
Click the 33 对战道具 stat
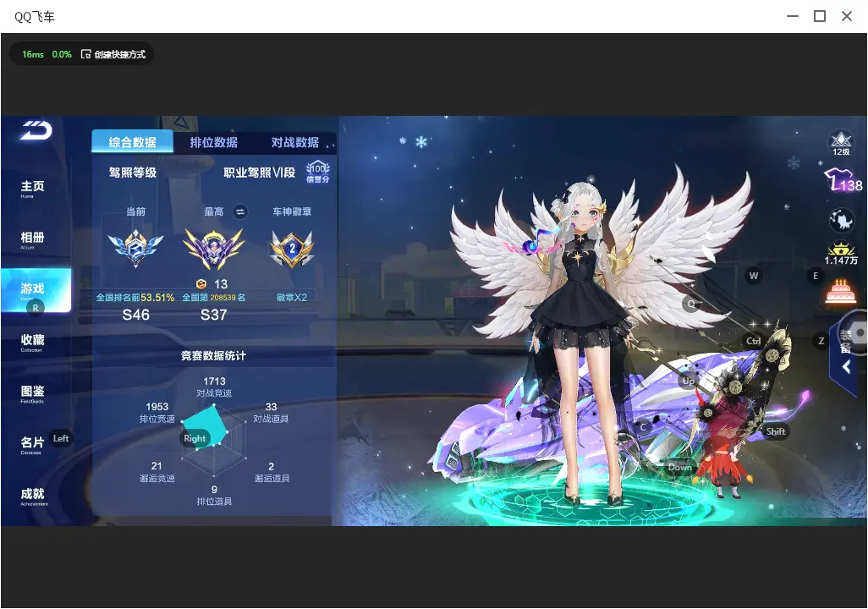271,413
